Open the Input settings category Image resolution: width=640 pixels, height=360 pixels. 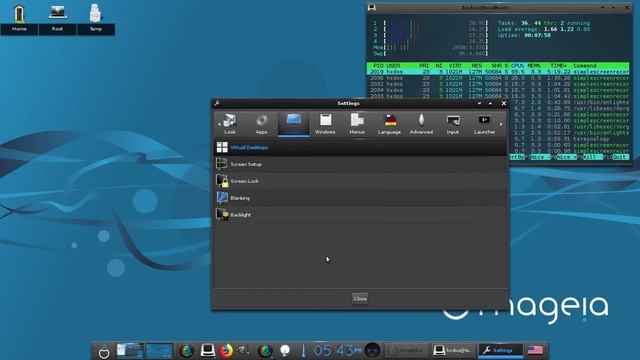click(x=453, y=124)
